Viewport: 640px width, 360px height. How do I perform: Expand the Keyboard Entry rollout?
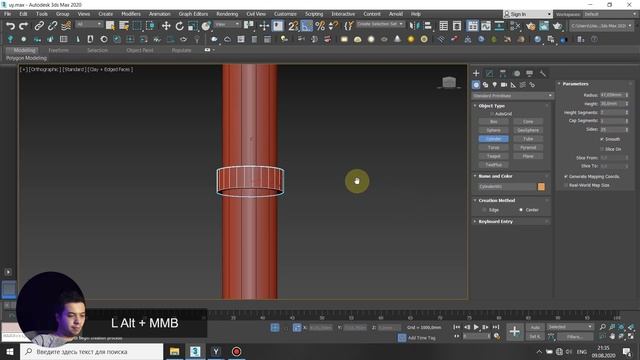click(x=495, y=221)
